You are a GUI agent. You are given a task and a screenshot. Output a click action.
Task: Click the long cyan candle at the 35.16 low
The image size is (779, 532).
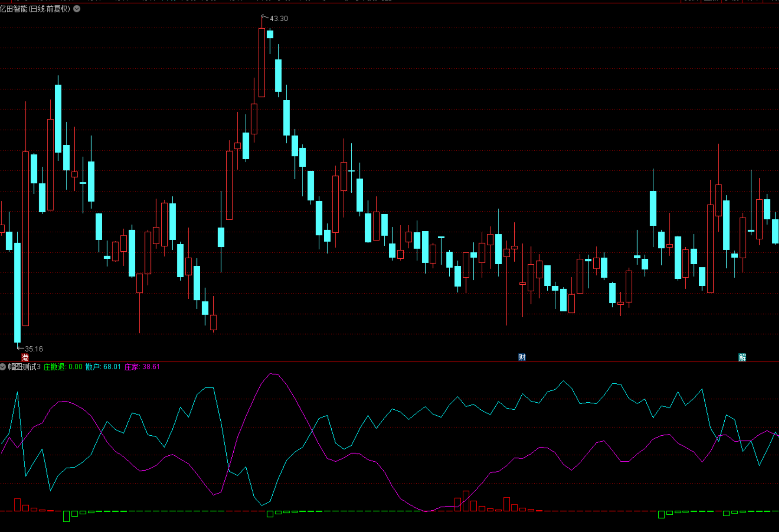(17, 293)
